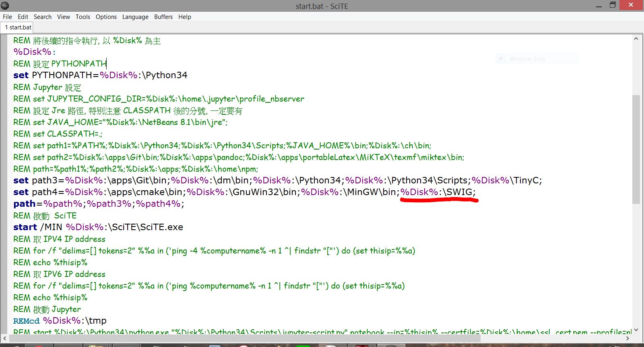Image resolution: width=644 pixels, height=347 pixels.
Task: Click the first 'REM echo %thisip%' line
Action: pos(50,262)
